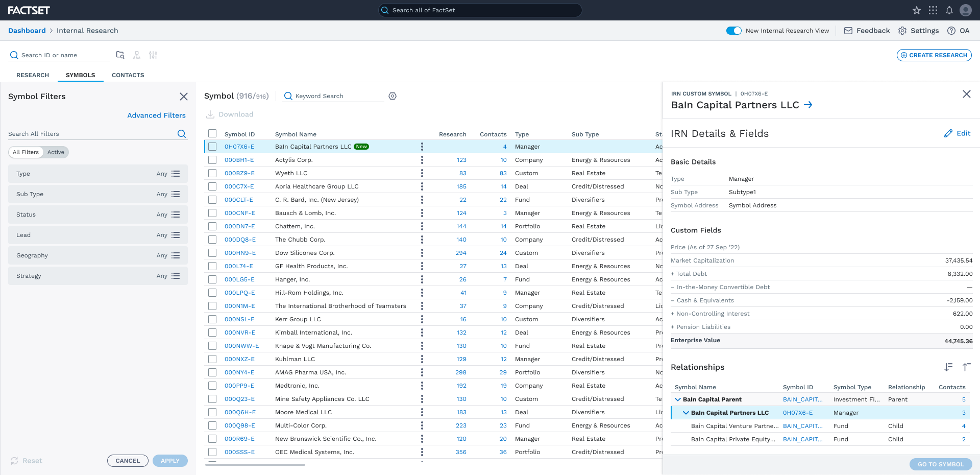Image resolution: width=980 pixels, height=475 pixels.
Task: Check the select-all checkbox in table header
Action: pyautogui.click(x=212, y=133)
